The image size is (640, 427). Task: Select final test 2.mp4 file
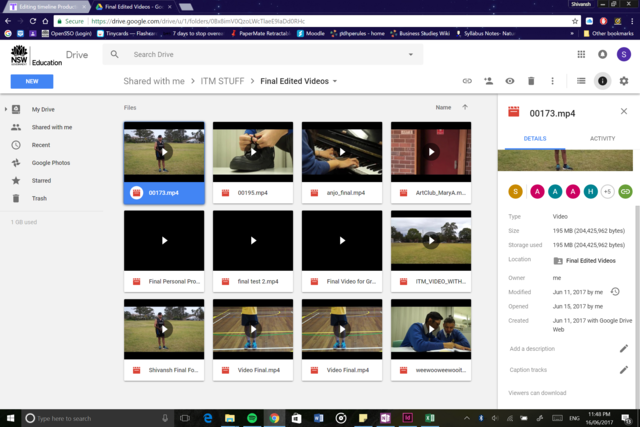(x=253, y=251)
